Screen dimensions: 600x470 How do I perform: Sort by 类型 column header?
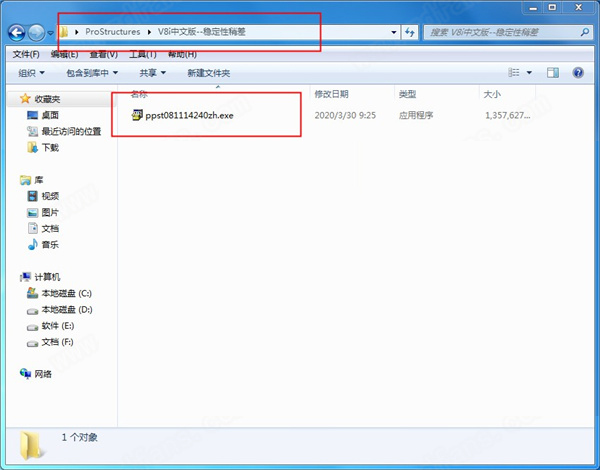click(407, 94)
